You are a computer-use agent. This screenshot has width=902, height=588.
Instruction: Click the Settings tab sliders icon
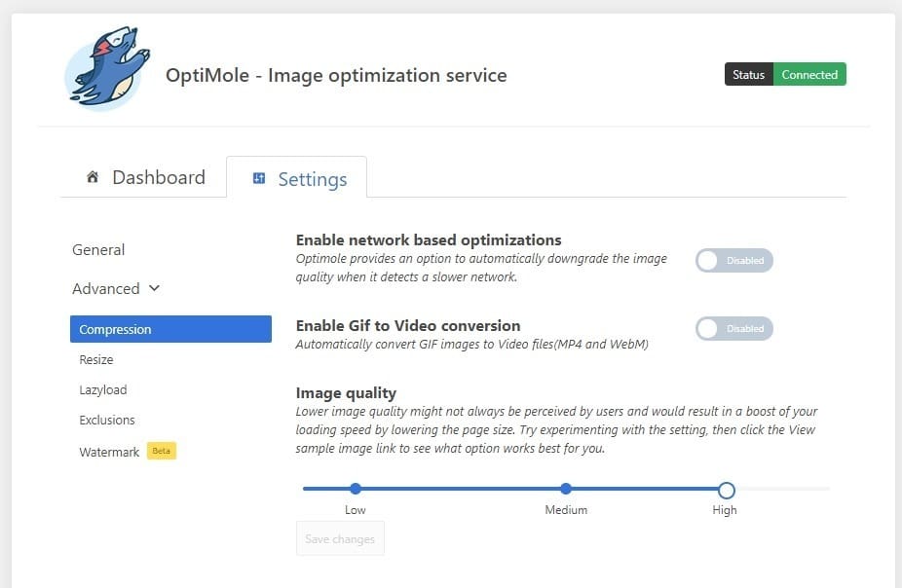click(x=259, y=178)
